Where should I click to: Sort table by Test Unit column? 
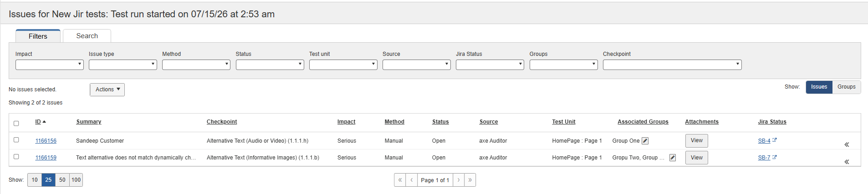click(564, 122)
